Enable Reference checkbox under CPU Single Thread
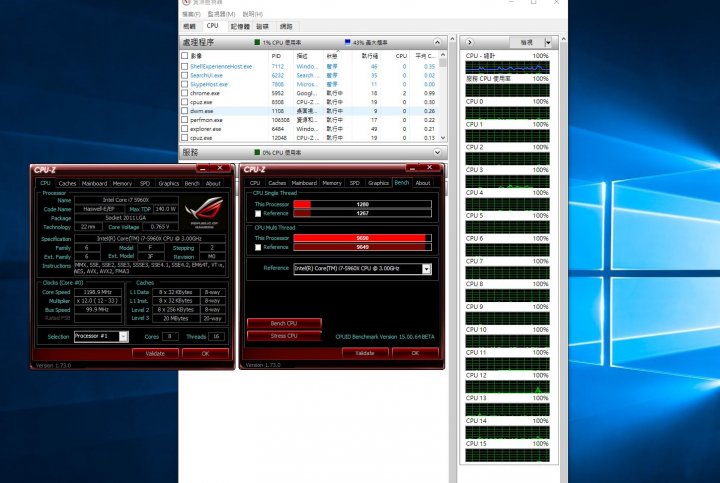Screen dimensions: 720x483 pos(258,213)
